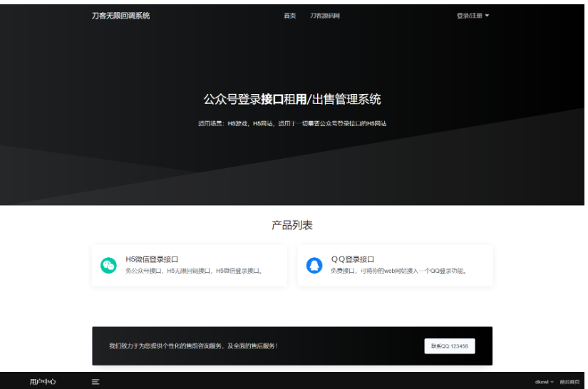Click the blue QQ penguin icon

[x=314, y=265]
